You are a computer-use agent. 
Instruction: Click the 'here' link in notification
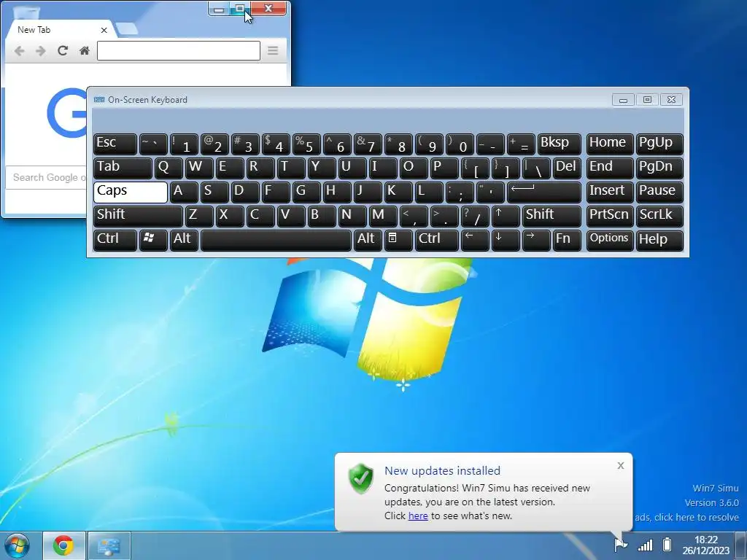coord(418,516)
